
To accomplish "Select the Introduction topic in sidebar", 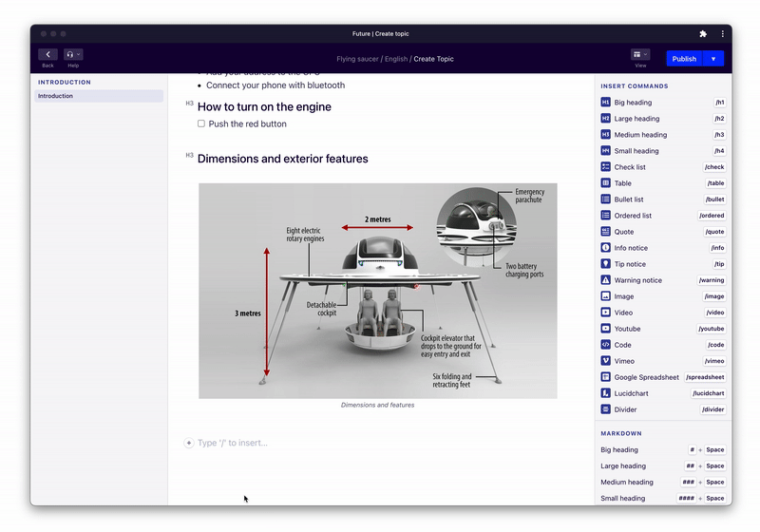I will [x=99, y=96].
